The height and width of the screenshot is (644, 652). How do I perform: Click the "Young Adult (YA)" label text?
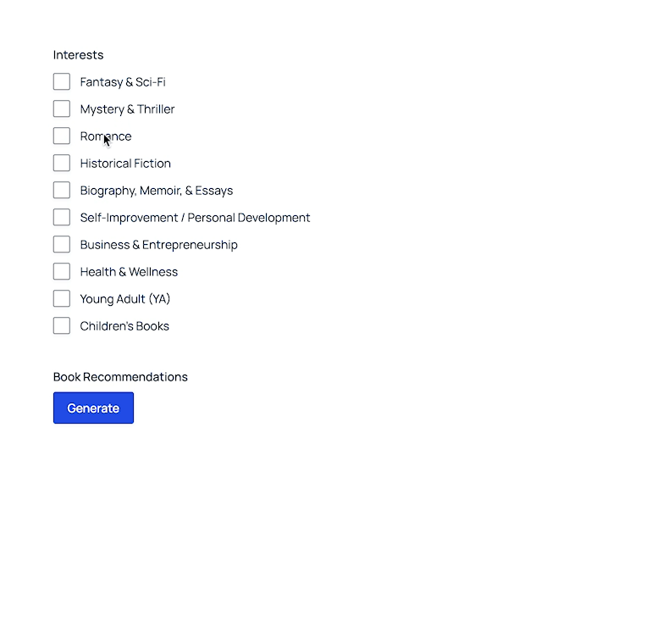(125, 299)
